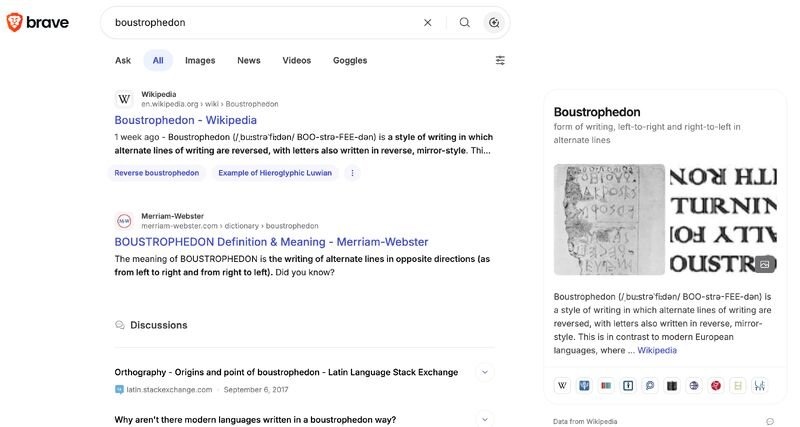
Task: Open the Boustrophedon - Wikipedia result link
Action: click(x=185, y=120)
